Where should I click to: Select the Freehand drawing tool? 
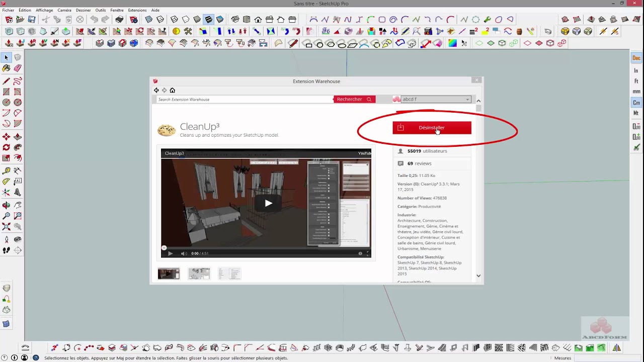(18, 81)
